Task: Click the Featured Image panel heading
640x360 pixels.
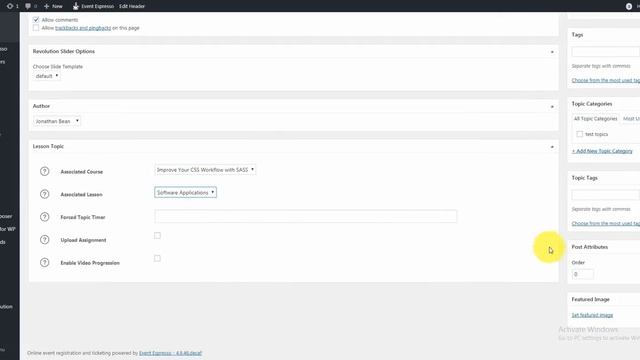Action: coord(590,299)
